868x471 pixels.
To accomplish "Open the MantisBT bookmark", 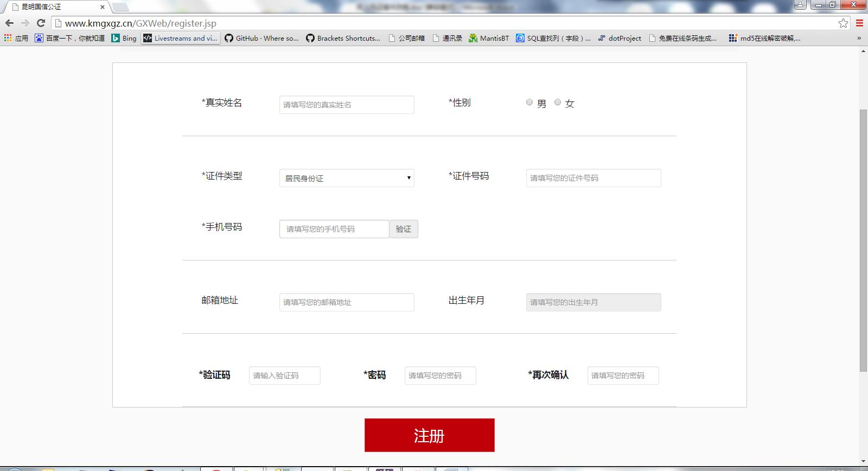I will point(489,38).
